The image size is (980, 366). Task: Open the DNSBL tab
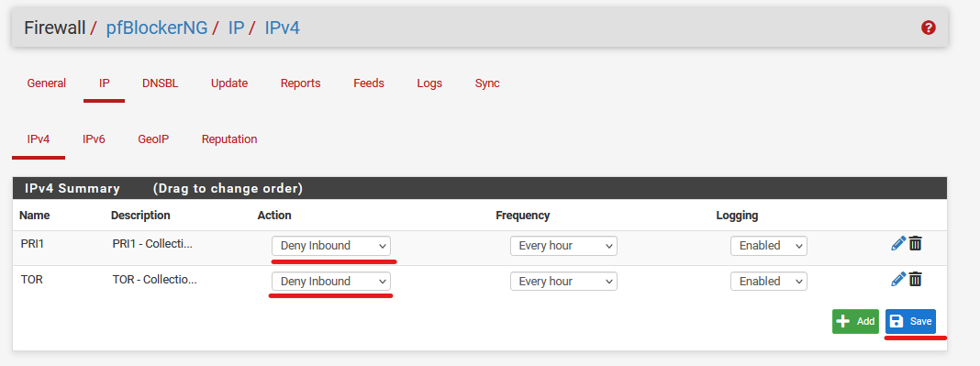tap(160, 83)
